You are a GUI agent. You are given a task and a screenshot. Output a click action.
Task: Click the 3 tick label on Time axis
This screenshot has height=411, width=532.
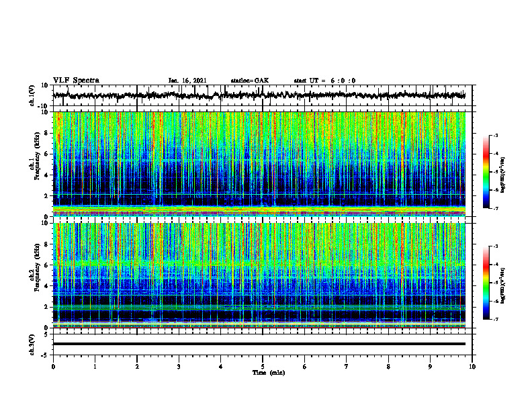[x=179, y=367]
